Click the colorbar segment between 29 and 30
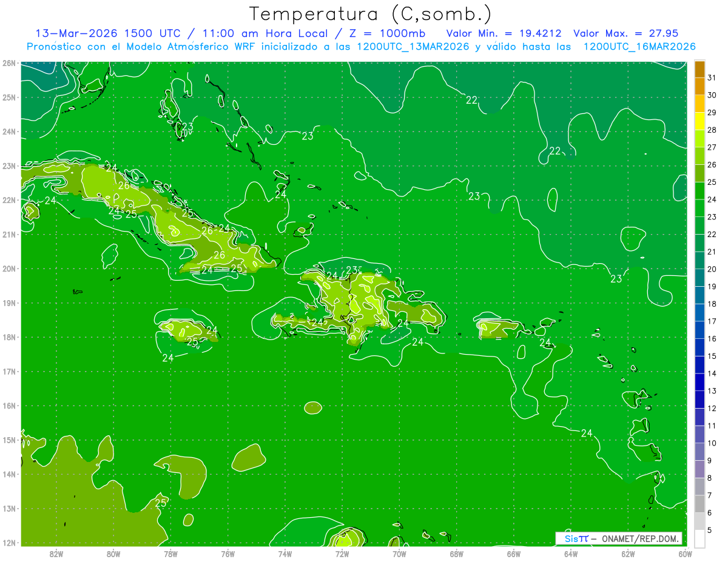The image size is (728, 562). (x=699, y=104)
